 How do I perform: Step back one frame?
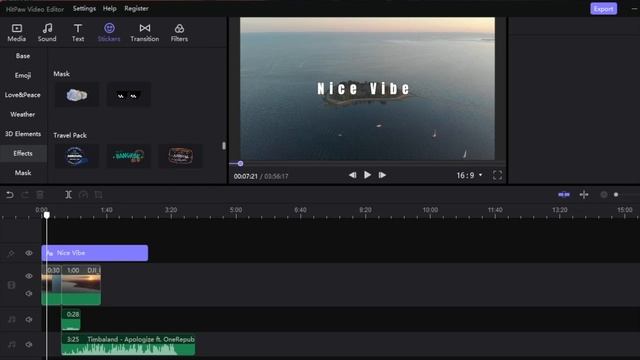point(353,175)
